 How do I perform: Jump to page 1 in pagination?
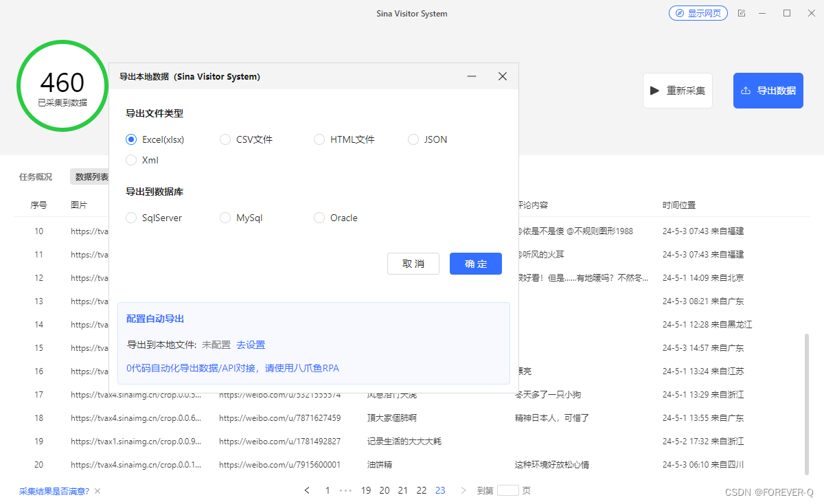328,490
